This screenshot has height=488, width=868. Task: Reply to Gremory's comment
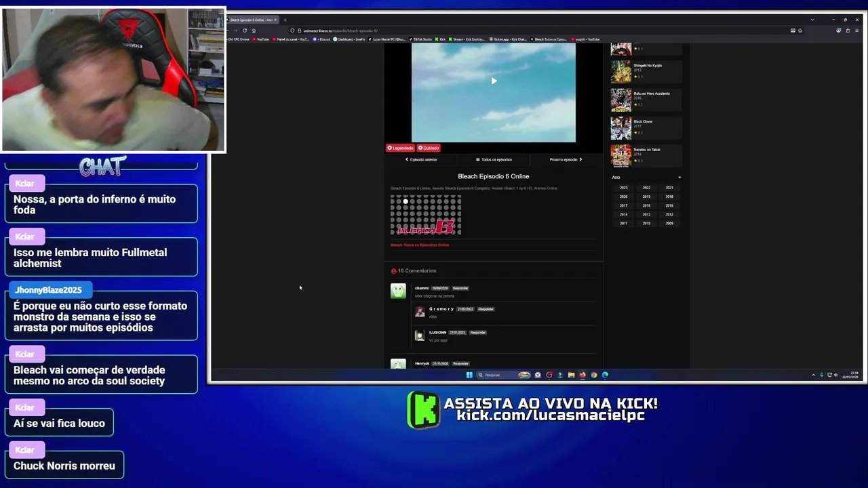click(x=486, y=309)
